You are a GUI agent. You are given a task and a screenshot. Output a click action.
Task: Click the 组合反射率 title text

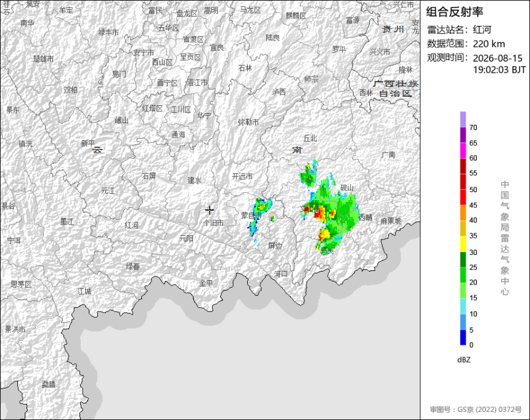pyautogui.click(x=454, y=12)
